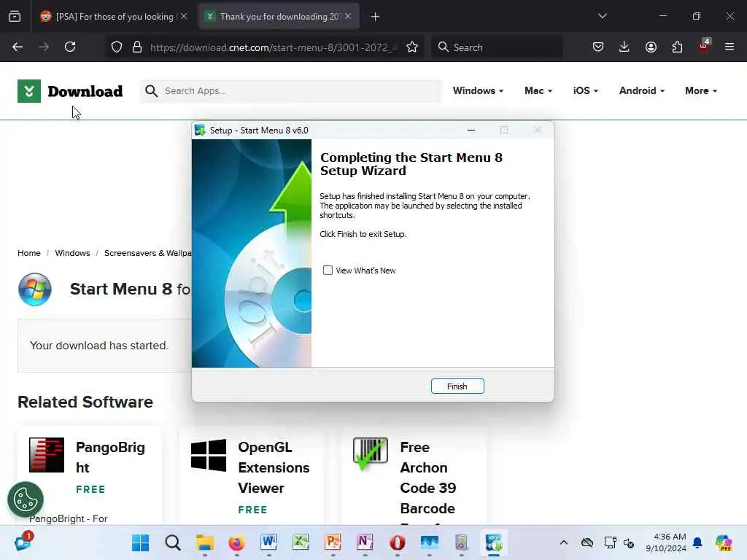Open a new browser tab
This screenshot has height=560, width=747.
pos(375,17)
